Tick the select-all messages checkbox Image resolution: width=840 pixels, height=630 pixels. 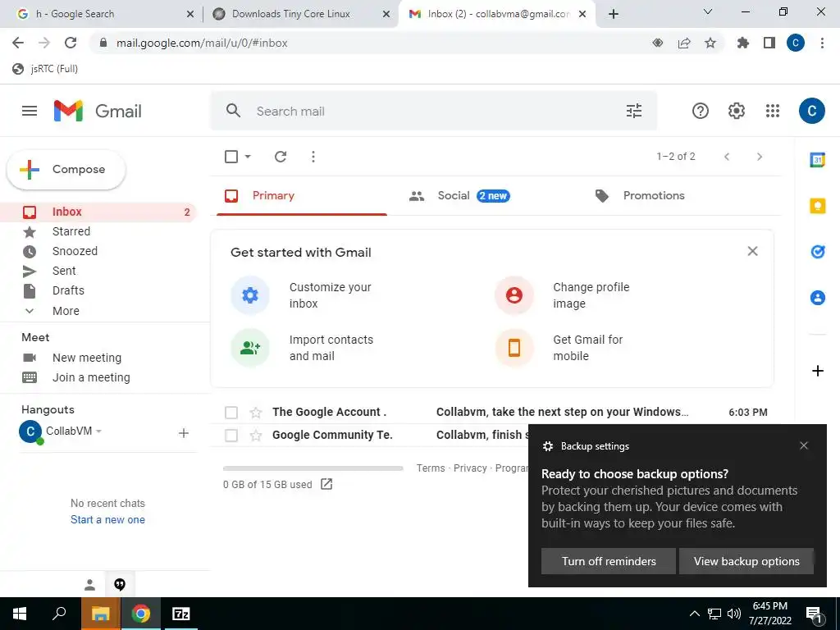point(231,157)
